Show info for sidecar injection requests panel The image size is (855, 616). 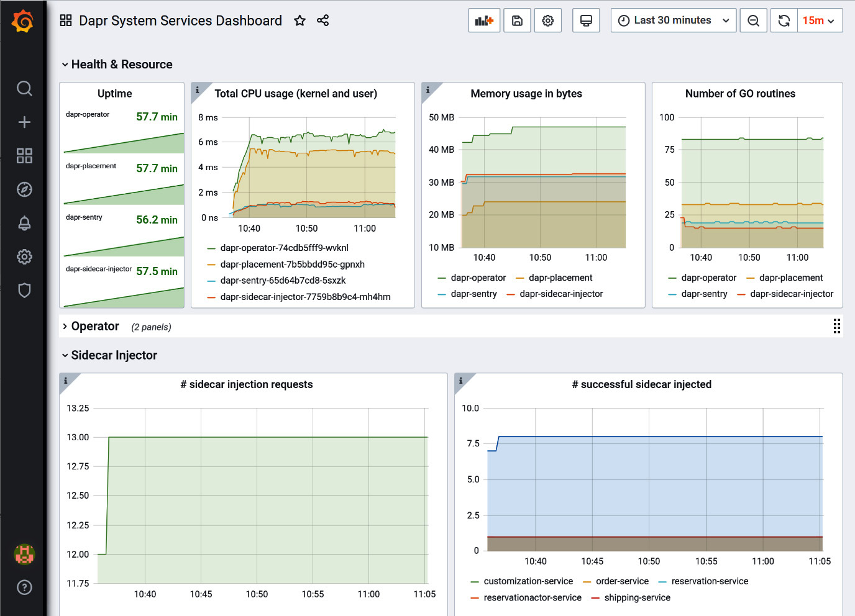tap(66, 380)
